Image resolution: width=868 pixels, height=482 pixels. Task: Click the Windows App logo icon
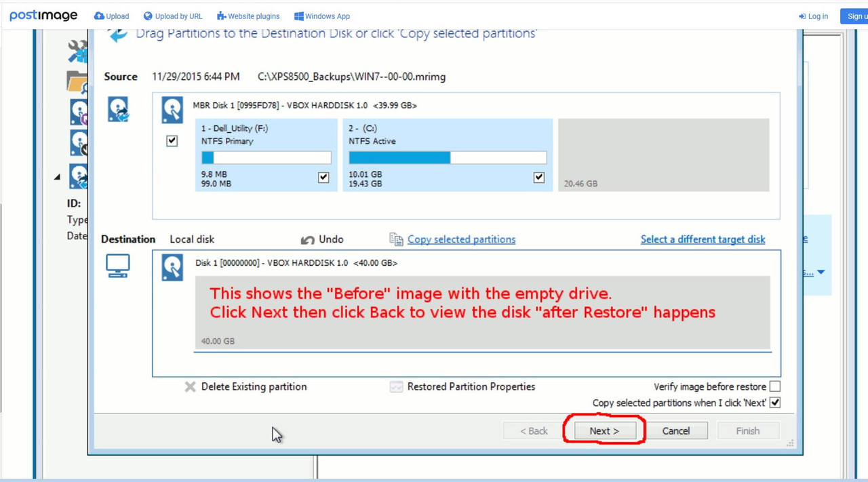[x=299, y=16]
